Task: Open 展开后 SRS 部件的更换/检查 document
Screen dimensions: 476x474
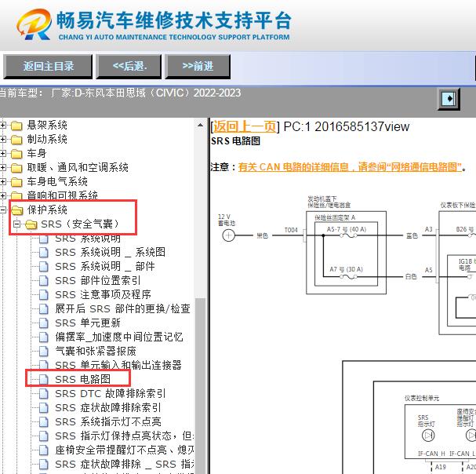Action: point(122,308)
